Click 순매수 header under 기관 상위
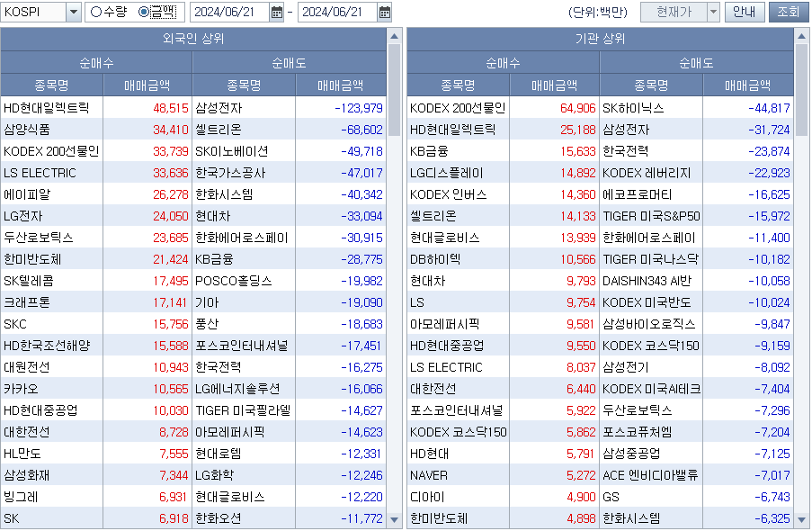Screen dimensions: 812x531 click(x=503, y=63)
